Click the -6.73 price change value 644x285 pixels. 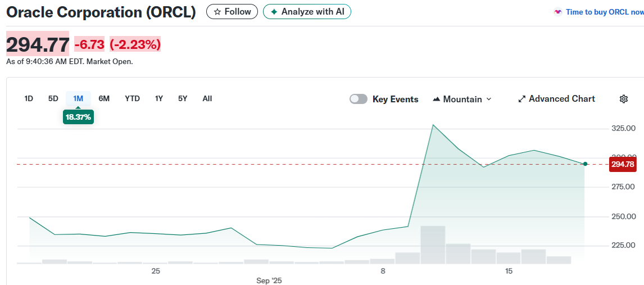(89, 44)
